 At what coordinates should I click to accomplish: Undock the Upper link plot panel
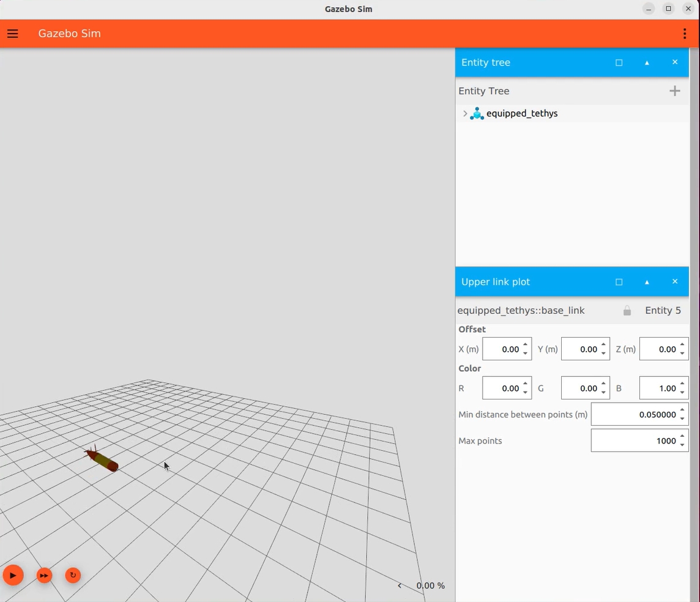[619, 282]
